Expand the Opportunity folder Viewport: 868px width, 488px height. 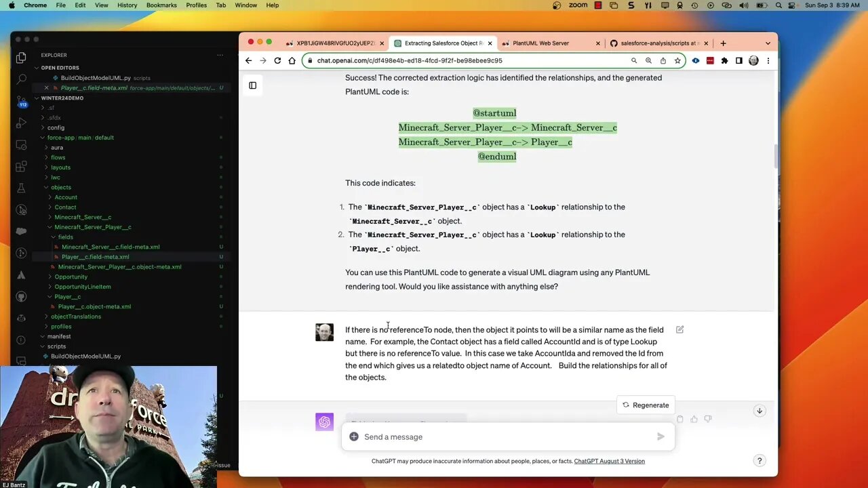click(x=71, y=277)
